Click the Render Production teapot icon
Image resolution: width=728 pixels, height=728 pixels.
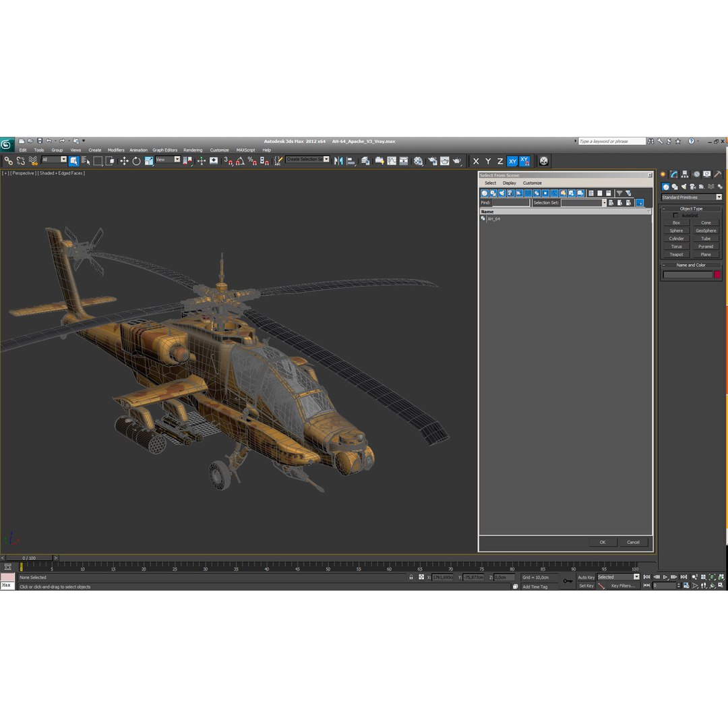[x=457, y=161]
